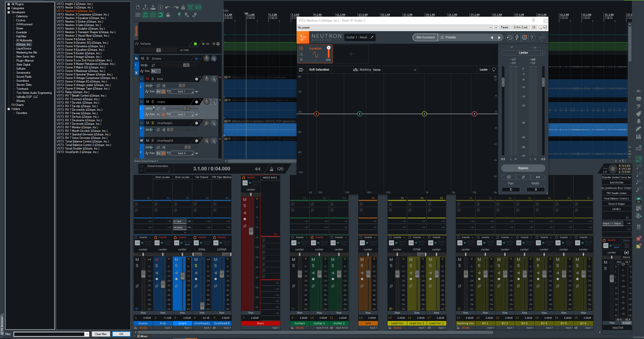The image size is (644, 339).
Task: Click Clear filter button
Action: [101, 334]
